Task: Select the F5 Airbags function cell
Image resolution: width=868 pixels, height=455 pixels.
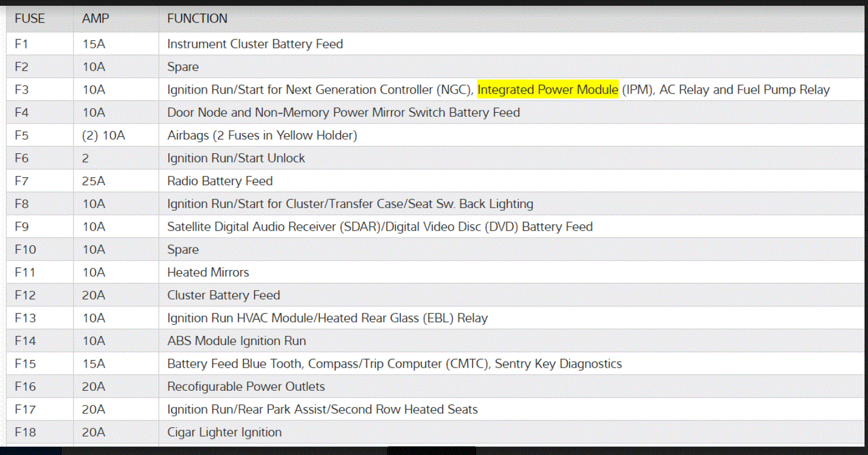Action: click(x=262, y=135)
